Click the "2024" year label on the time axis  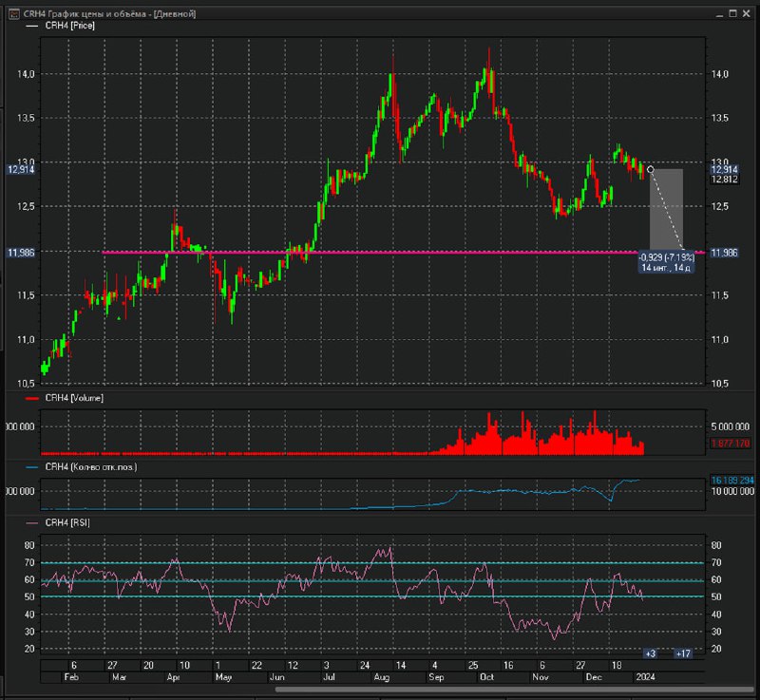pyautogui.click(x=645, y=677)
